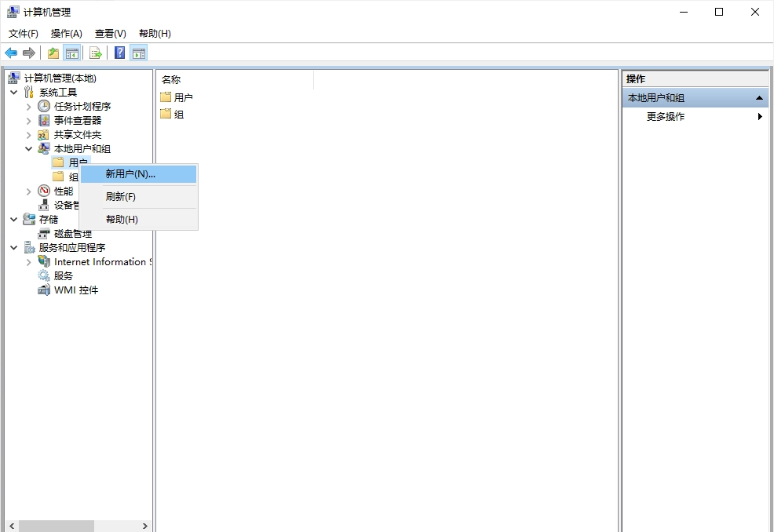Open the 用户 folder in the center pane

(x=182, y=97)
